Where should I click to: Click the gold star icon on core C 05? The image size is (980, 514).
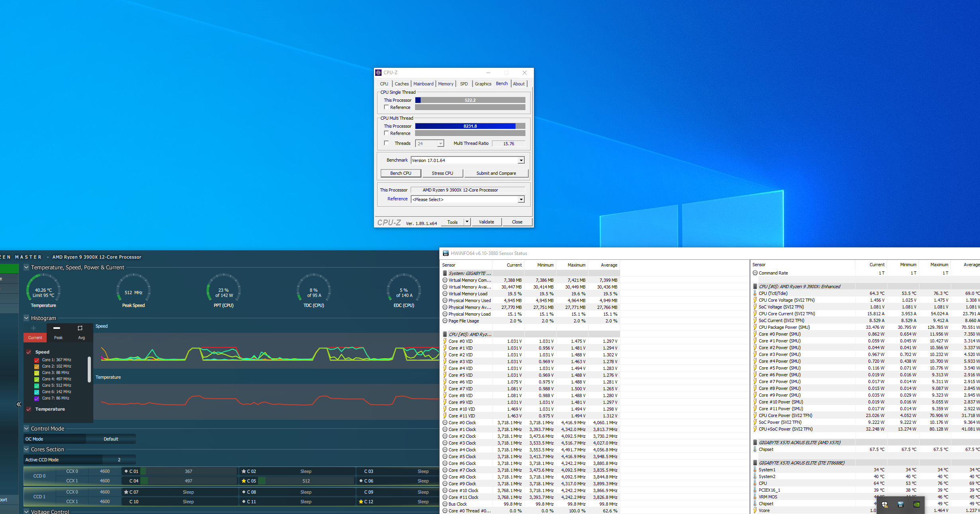click(x=244, y=481)
